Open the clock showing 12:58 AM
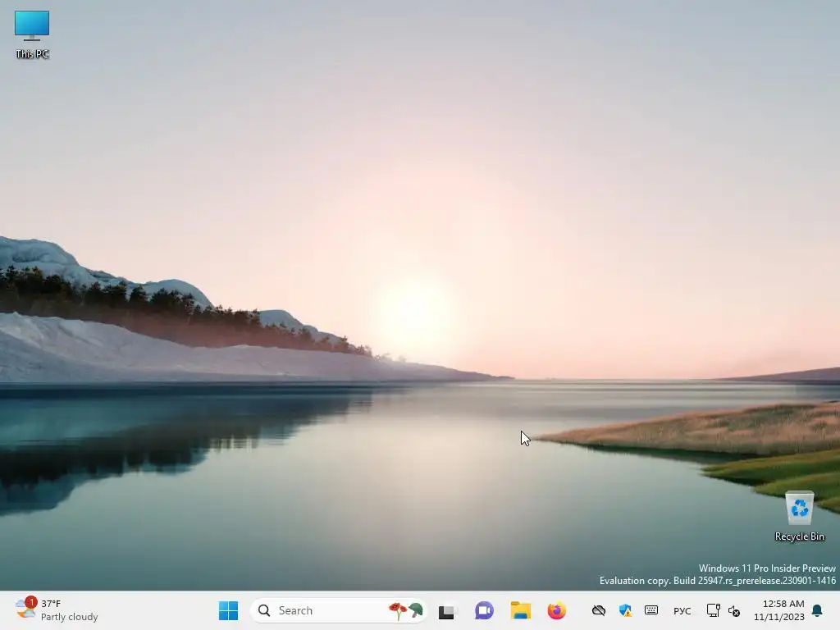Image resolution: width=840 pixels, height=630 pixels. [x=779, y=610]
